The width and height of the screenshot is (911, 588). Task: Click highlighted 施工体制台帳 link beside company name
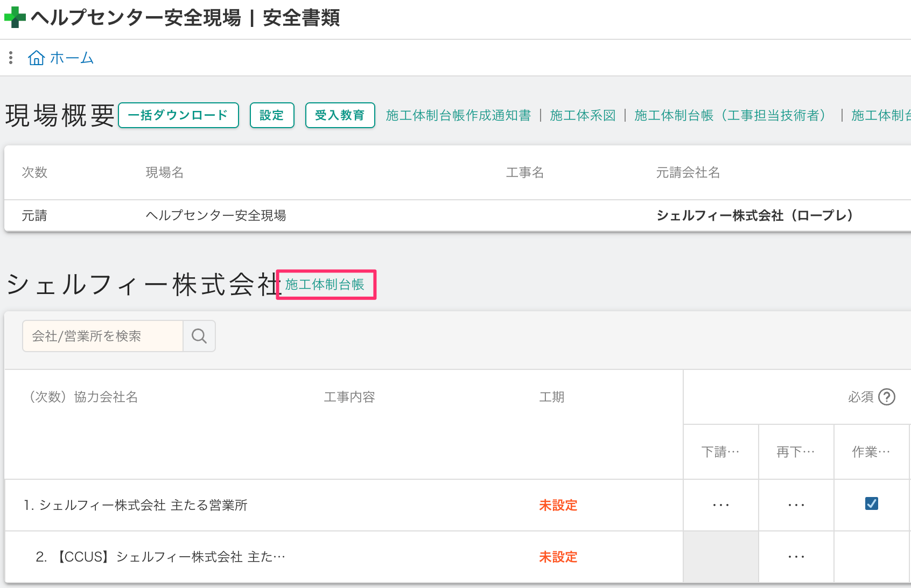tap(325, 284)
